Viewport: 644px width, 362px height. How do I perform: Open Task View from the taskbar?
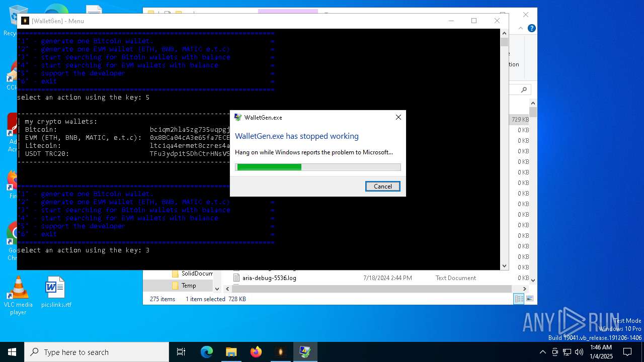point(181,352)
